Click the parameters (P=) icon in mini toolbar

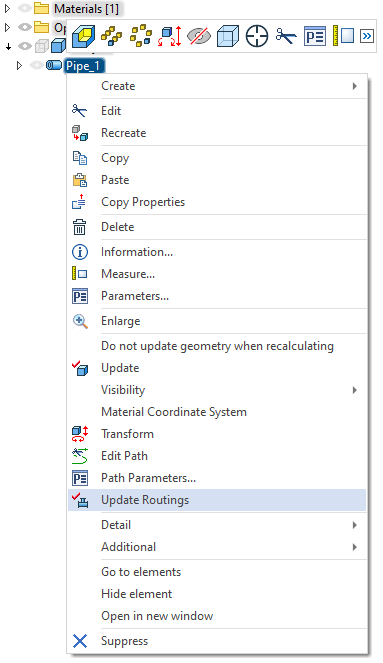[315, 36]
